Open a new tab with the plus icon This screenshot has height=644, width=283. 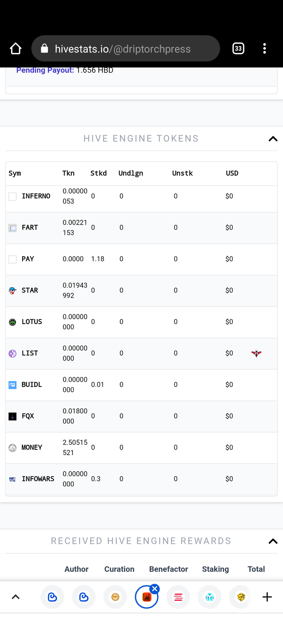267,597
